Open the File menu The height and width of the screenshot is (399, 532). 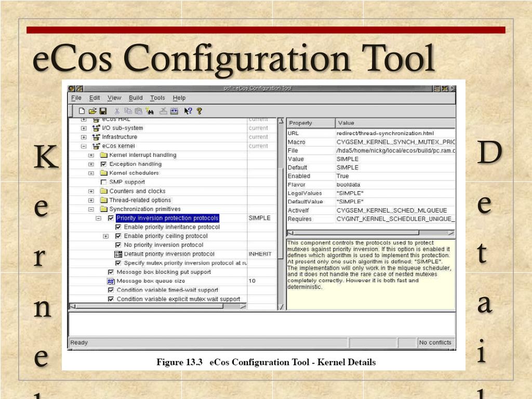(76, 98)
